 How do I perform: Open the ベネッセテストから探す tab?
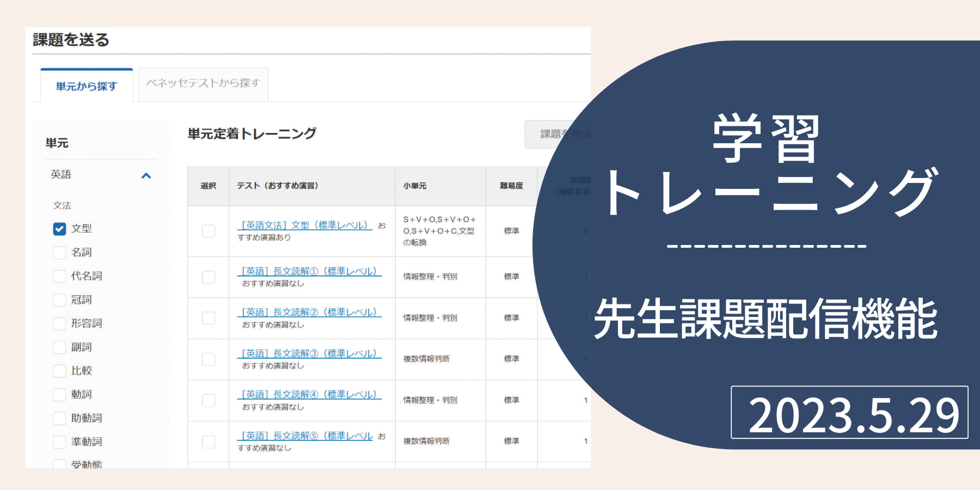coord(203,84)
